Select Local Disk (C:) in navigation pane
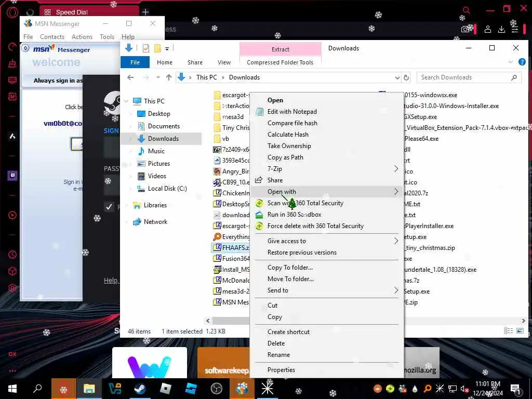Image resolution: width=532 pixels, height=399 pixels. 167,188
